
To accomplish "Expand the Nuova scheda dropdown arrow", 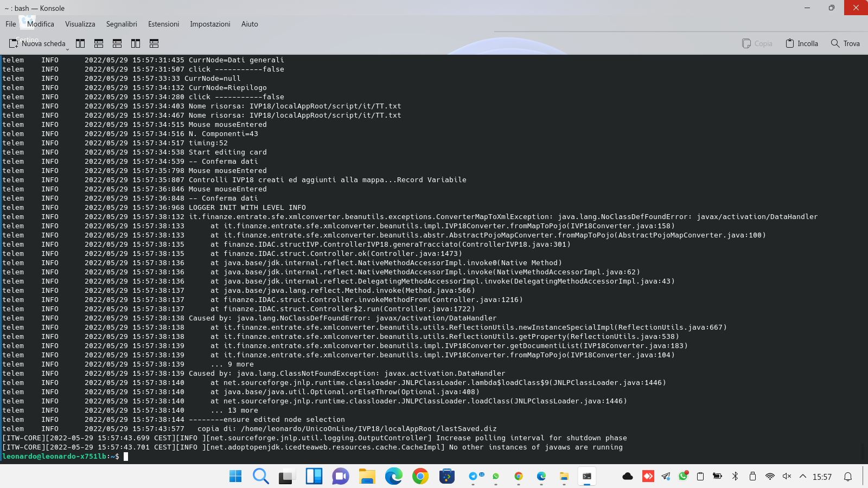I will tap(68, 49).
